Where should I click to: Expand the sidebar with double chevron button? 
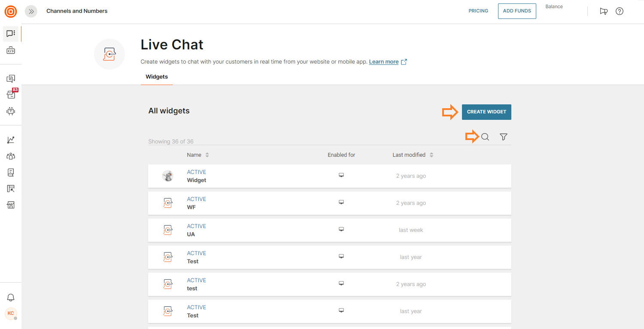[31, 11]
